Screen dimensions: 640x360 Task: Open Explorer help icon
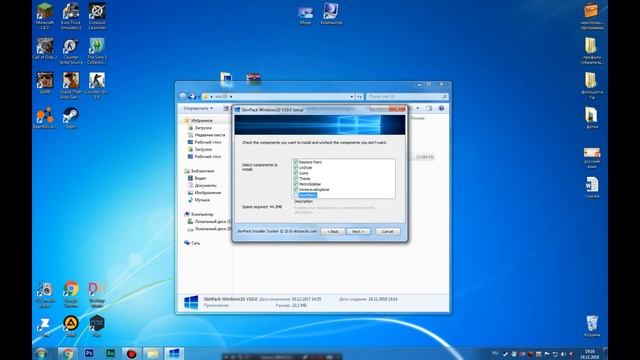click(x=441, y=108)
